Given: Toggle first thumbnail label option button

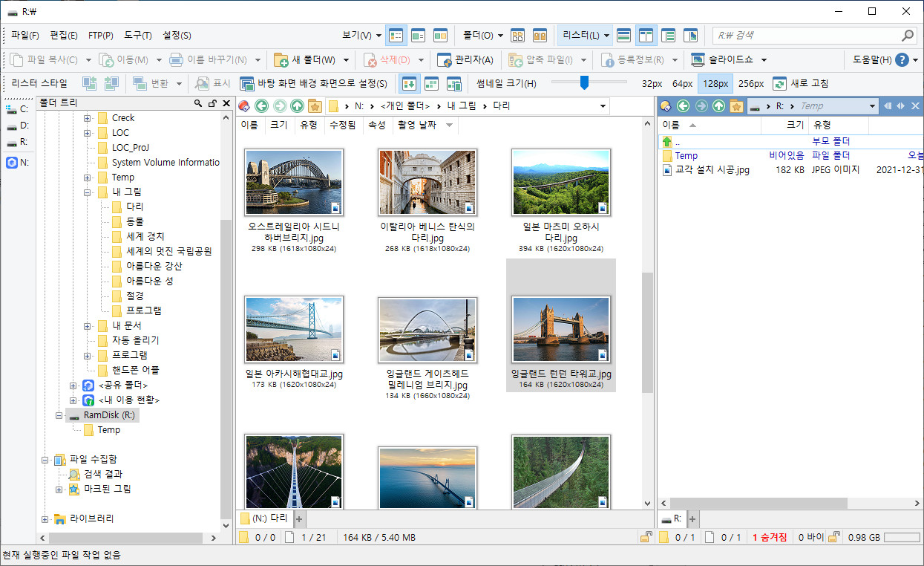Looking at the screenshot, I should point(410,83).
